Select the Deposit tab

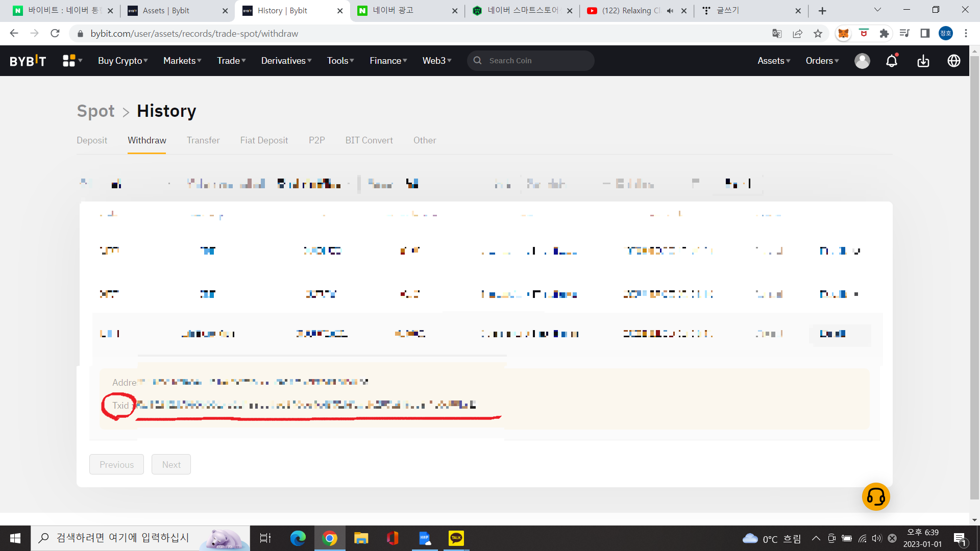(x=92, y=140)
